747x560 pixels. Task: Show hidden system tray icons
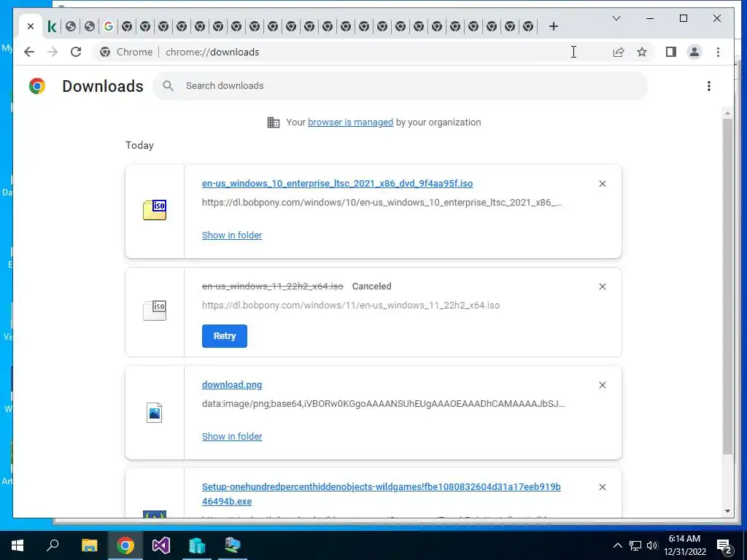617,545
